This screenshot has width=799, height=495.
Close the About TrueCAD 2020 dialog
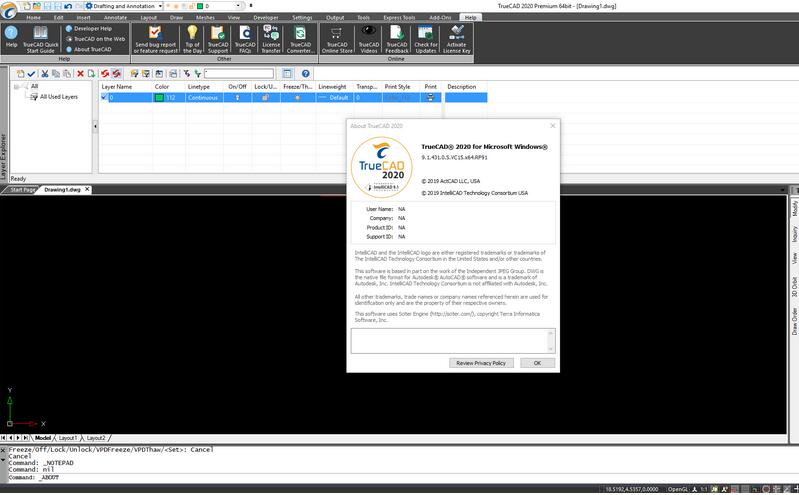[x=553, y=125]
